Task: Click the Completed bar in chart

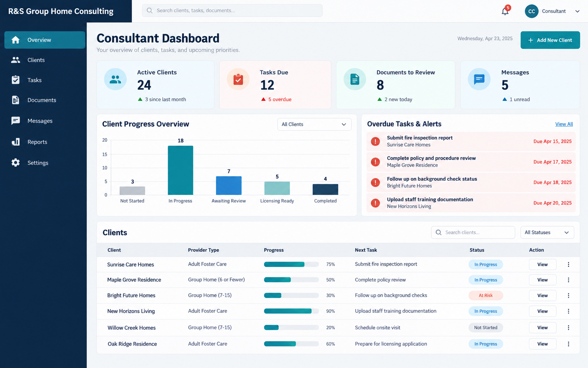Action: (326, 189)
